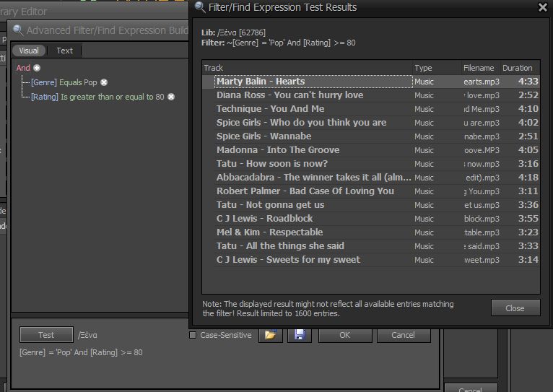
Task: Select the And operator node
Action: click(23, 68)
